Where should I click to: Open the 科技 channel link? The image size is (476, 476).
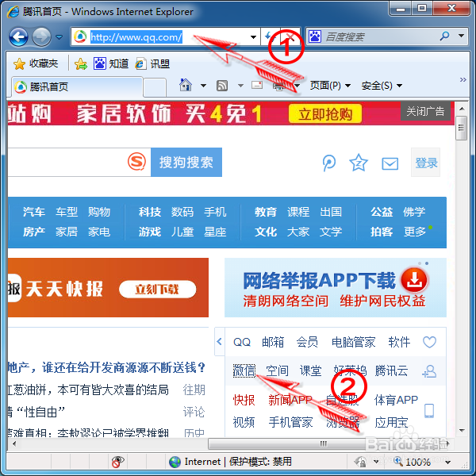[150, 212]
